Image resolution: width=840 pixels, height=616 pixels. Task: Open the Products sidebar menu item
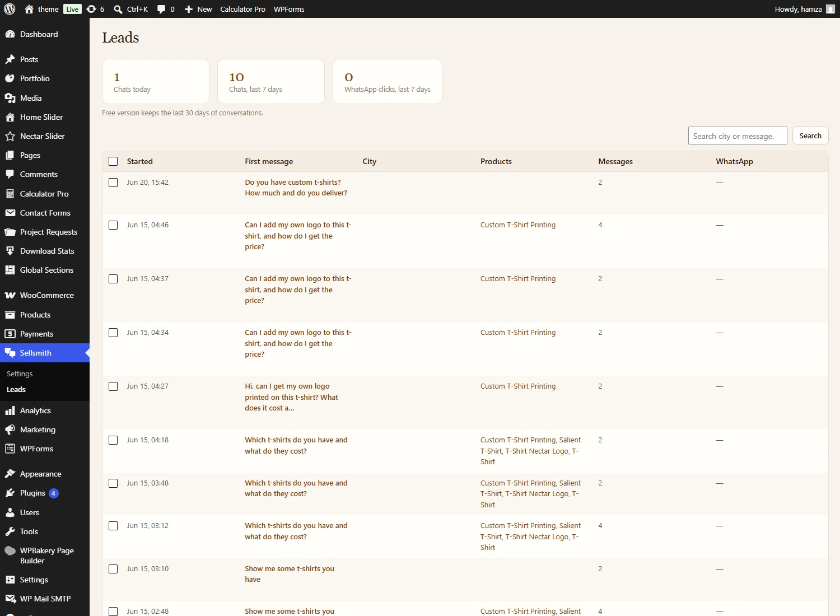coord(35,315)
